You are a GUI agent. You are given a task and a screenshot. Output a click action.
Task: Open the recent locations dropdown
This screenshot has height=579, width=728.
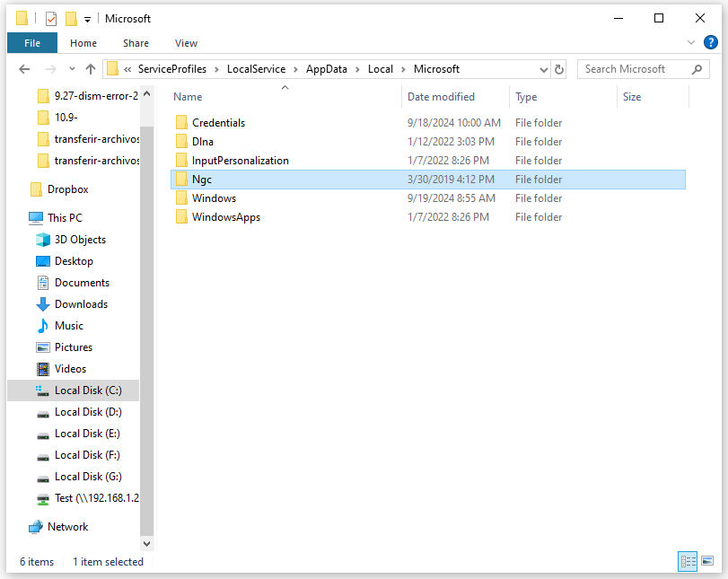click(72, 69)
